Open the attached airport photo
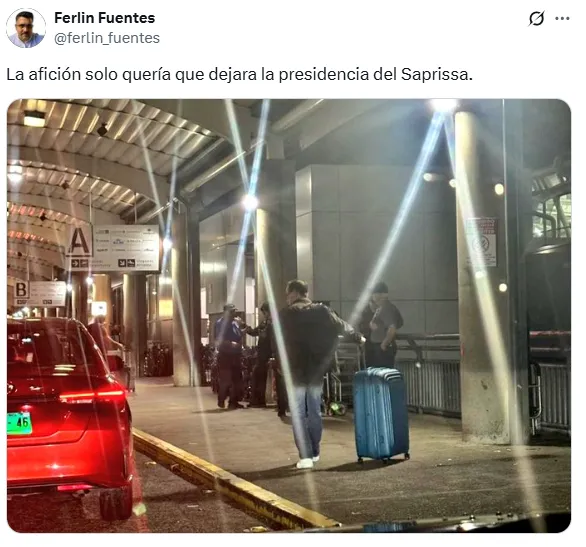586x547 pixels. click(289, 316)
